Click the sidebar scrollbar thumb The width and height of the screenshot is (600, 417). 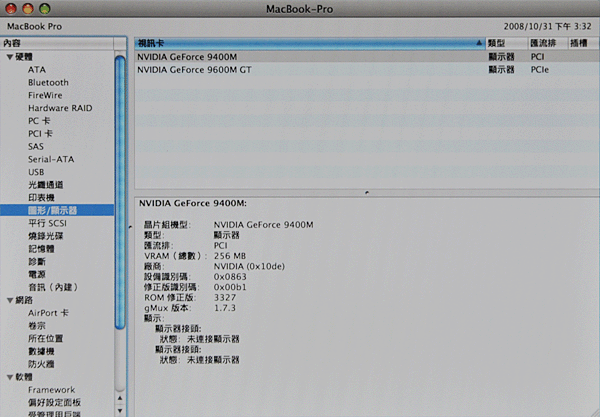pos(120,192)
